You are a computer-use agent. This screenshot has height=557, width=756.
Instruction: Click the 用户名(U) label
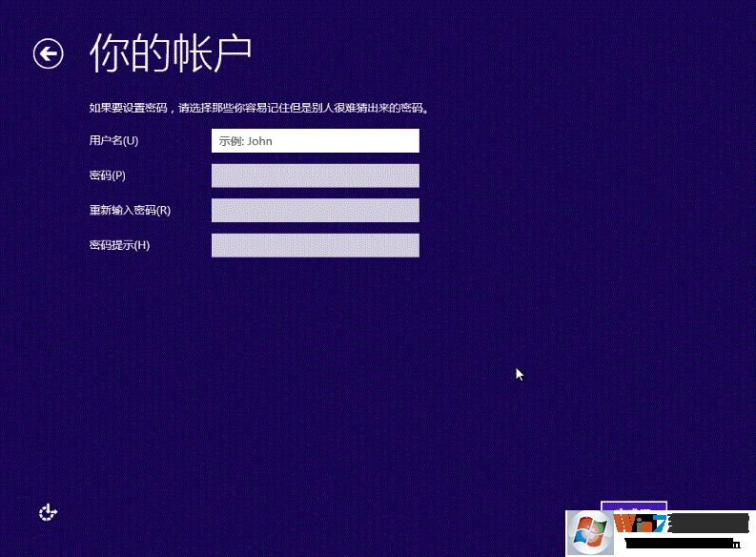[x=113, y=140]
